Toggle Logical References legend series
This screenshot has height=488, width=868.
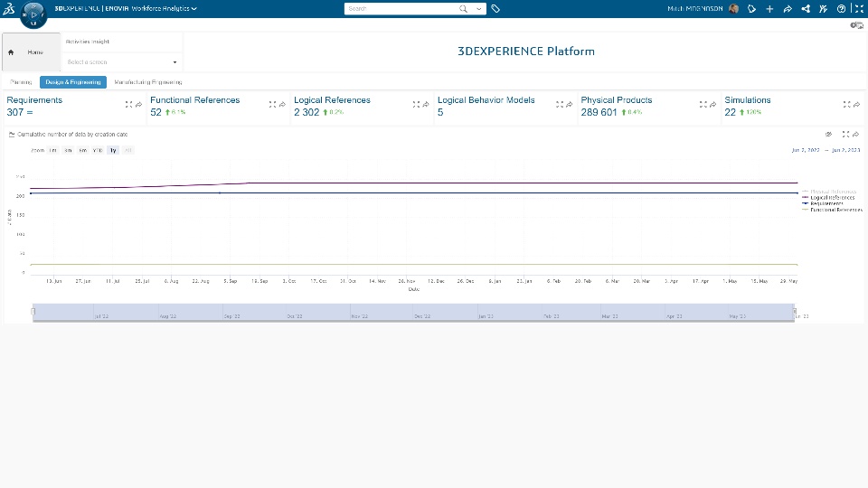point(829,198)
